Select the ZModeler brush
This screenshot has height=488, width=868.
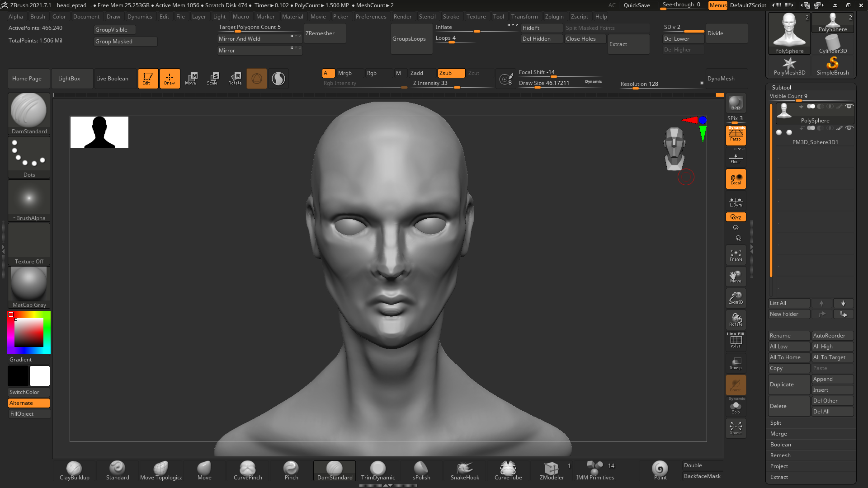tap(552, 470)
